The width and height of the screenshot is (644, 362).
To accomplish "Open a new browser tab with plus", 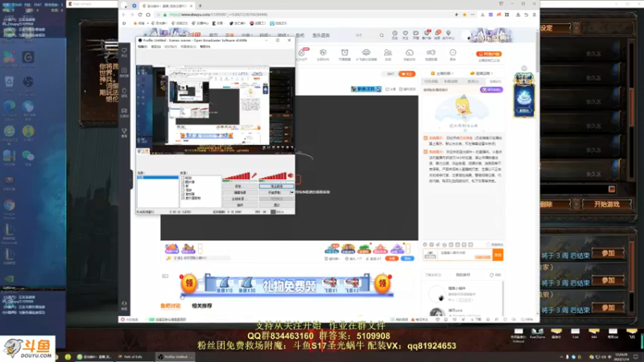I will click(200, 6).
